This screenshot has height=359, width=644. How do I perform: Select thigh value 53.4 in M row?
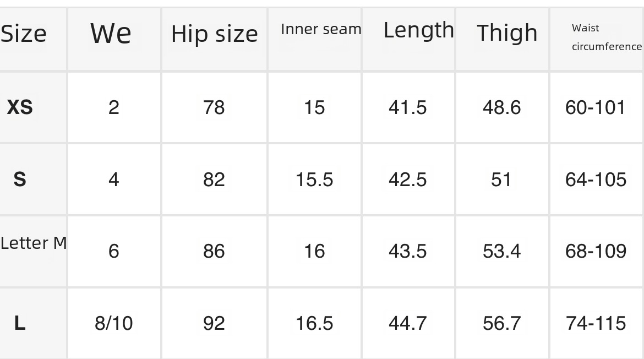(x=501, y=252)
